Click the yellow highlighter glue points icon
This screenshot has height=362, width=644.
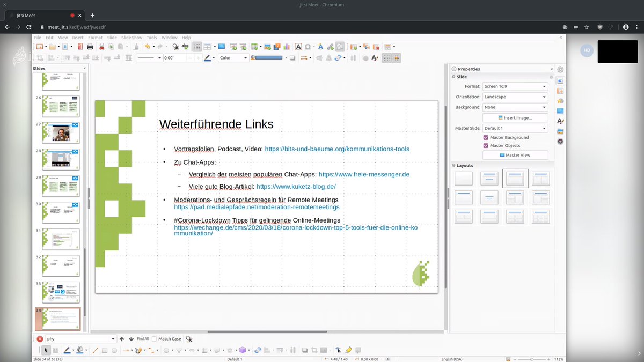click(348, 350)
